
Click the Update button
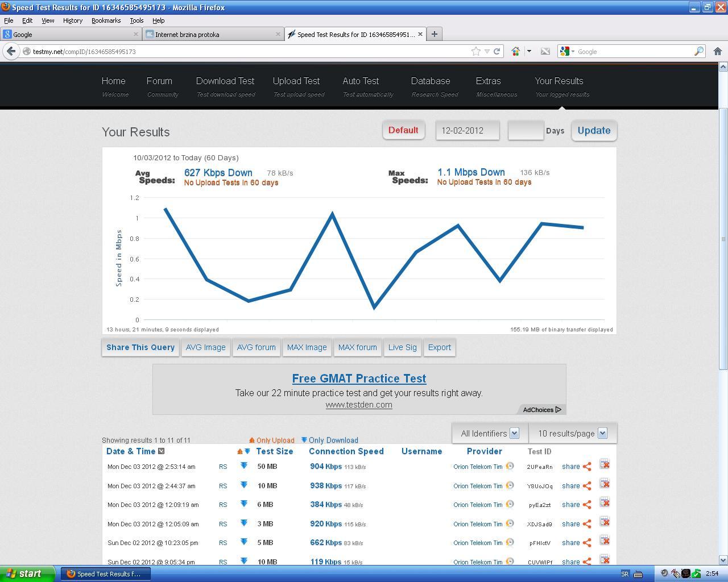(594, 130)
